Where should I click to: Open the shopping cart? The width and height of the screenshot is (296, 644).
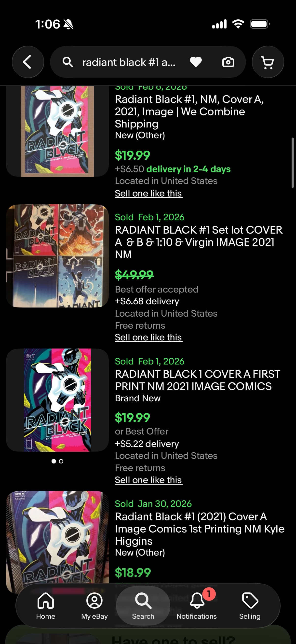tap(268, 62)
